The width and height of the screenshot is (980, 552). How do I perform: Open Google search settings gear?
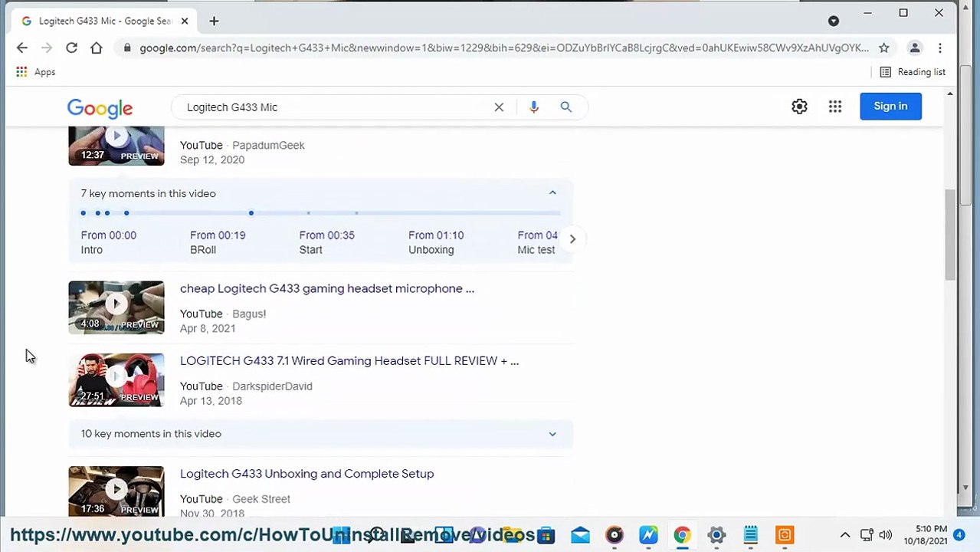tap(799, 107)
